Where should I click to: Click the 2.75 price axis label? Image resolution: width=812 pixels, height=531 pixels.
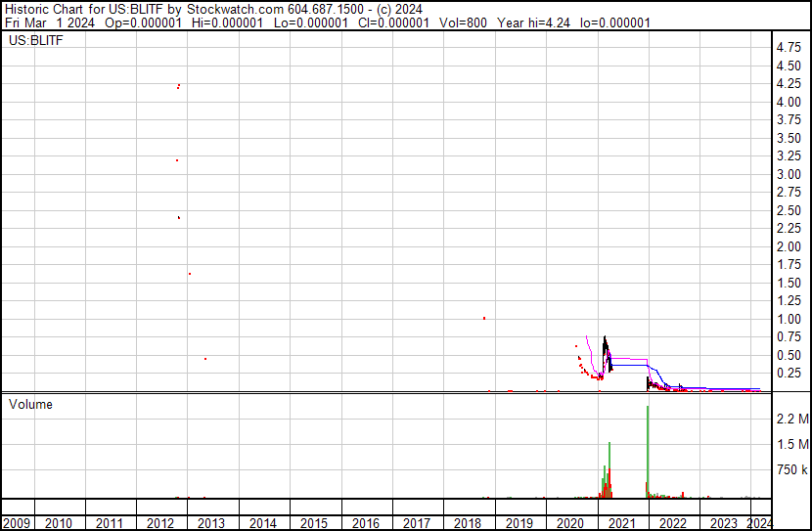click(789, 192)
